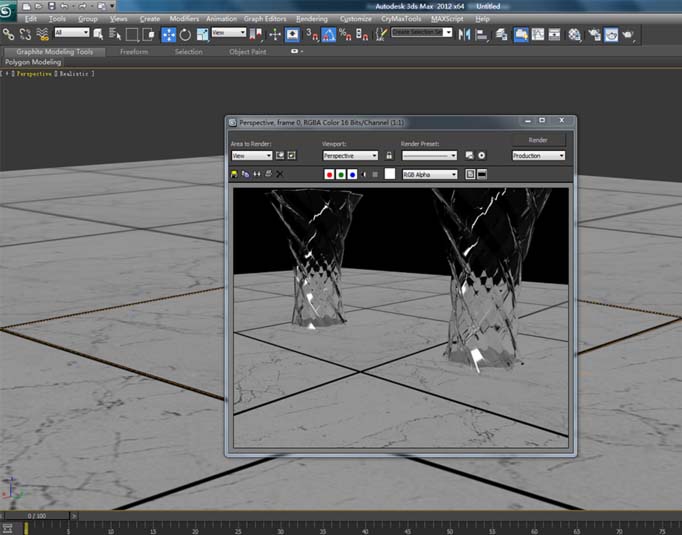Screen dimensions: 682x535
Task: Expand the RGB Alpha channel dropdown
Action: (429, 174)
